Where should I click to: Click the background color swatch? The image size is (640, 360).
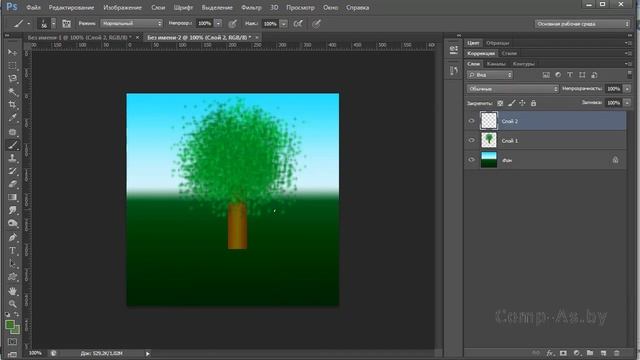tap(16, 330)
